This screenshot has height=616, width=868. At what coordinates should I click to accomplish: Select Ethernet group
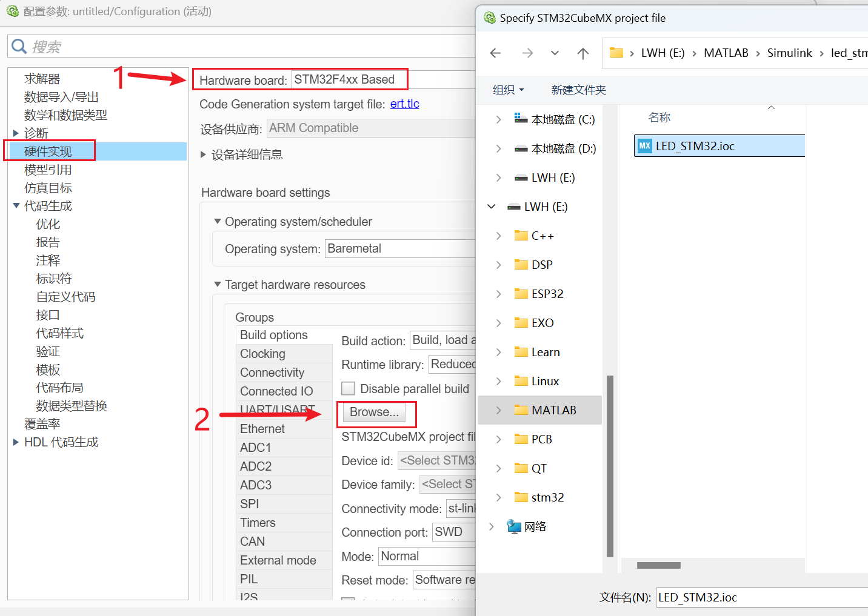284,429
